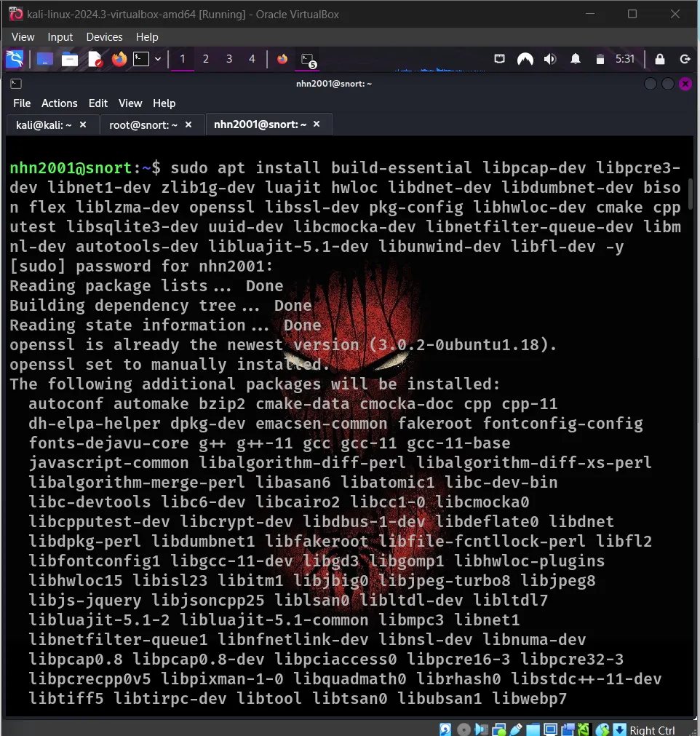Launch the file manager from the panel
The image size is (700, 736).
point(70,60)
